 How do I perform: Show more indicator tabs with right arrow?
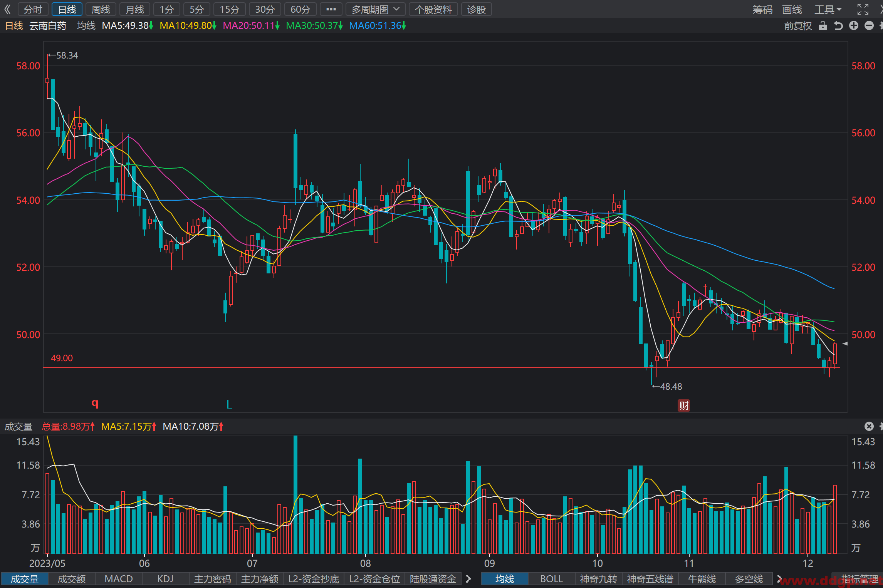point(468,579)
